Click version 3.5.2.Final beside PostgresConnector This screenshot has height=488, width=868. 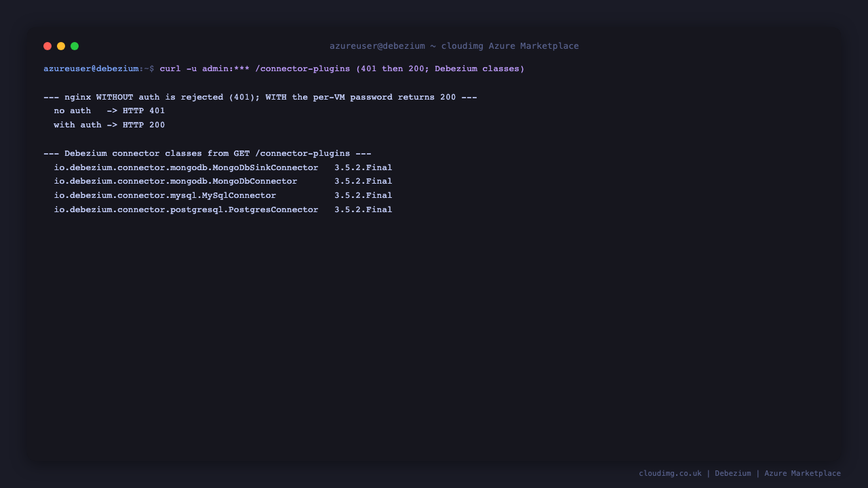tap(363, 209)
